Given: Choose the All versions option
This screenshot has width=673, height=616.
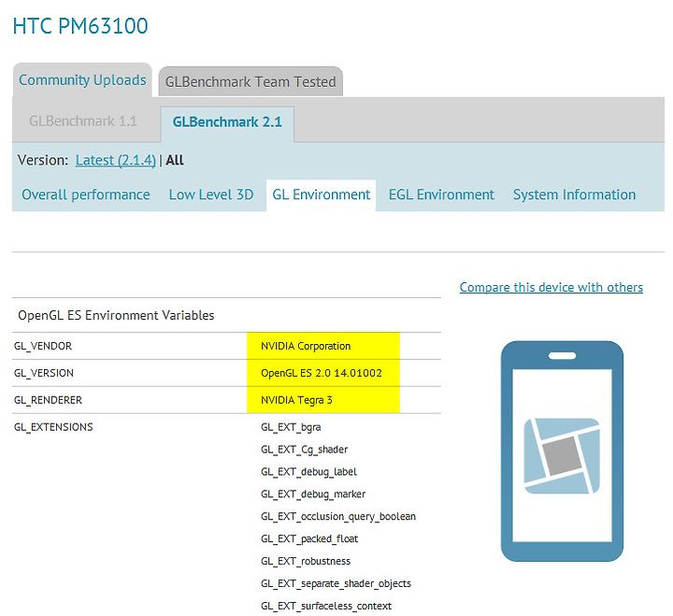Looking at the screenshot, I should [x=175, y=160].
